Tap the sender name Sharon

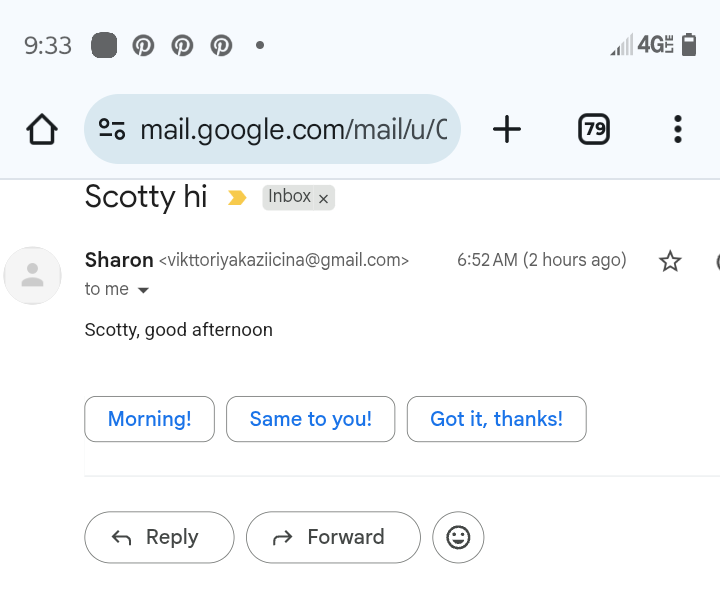[x=119, y=261]
